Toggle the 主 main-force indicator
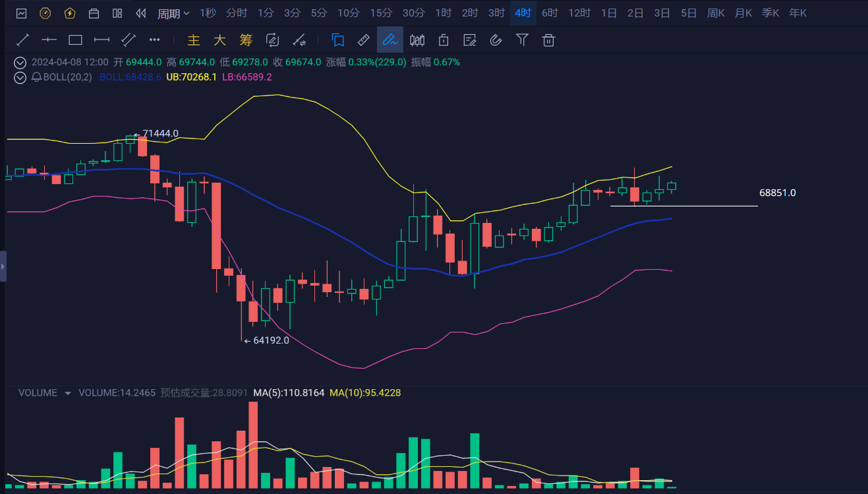868x494 pixels. 193,40
